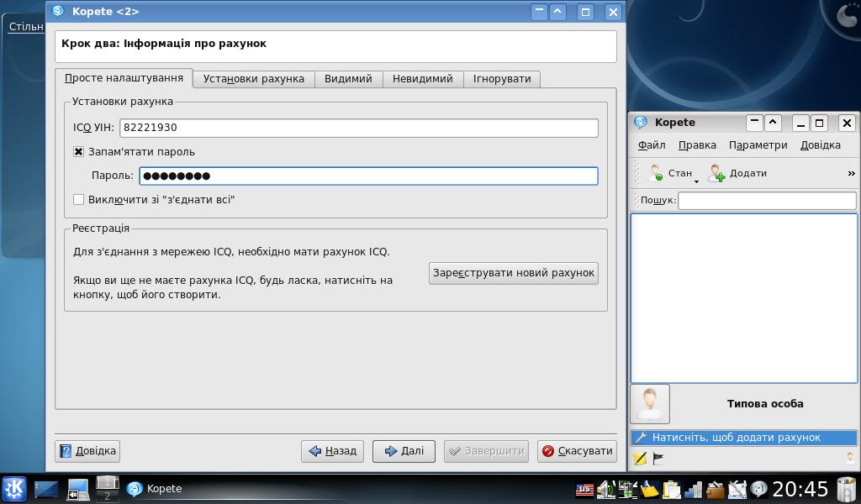This screenshot has height=504, width=861.
Task: Click the yellow note status message icon
Action: pos(640,459)
